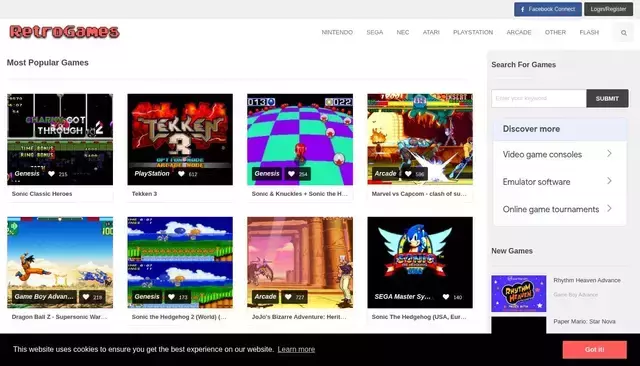The image size is (640, 366).
Task: Click Arcade tag on JoJo's Bizarre Adventure
Action: pos(265,297)
